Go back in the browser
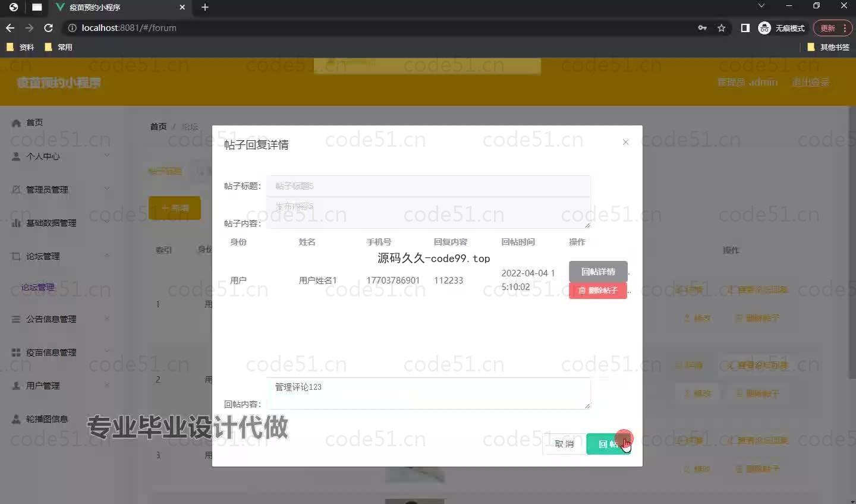Screen dimensions: 856x504 (10, 28)
